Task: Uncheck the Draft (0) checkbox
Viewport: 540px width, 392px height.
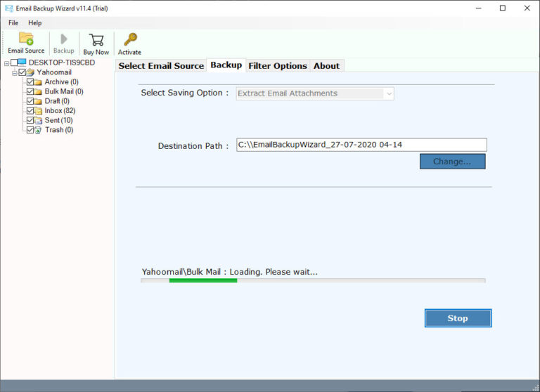Action: (x=30, y=101)
